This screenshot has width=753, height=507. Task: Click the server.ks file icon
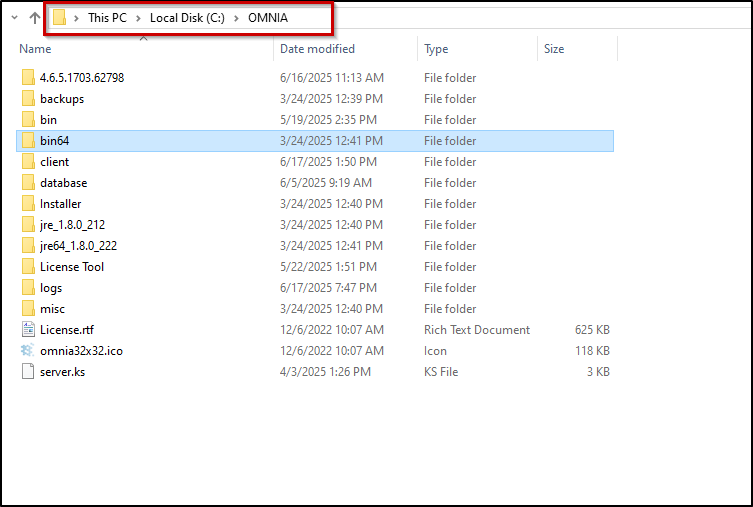[x=28, y=372]
